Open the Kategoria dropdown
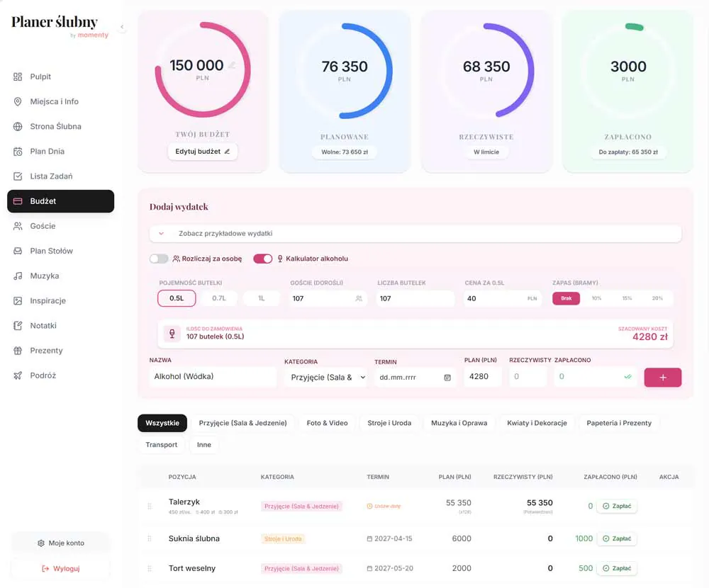Image resolution: width=709 pixels, height=588 pixels. click(325, 378)
